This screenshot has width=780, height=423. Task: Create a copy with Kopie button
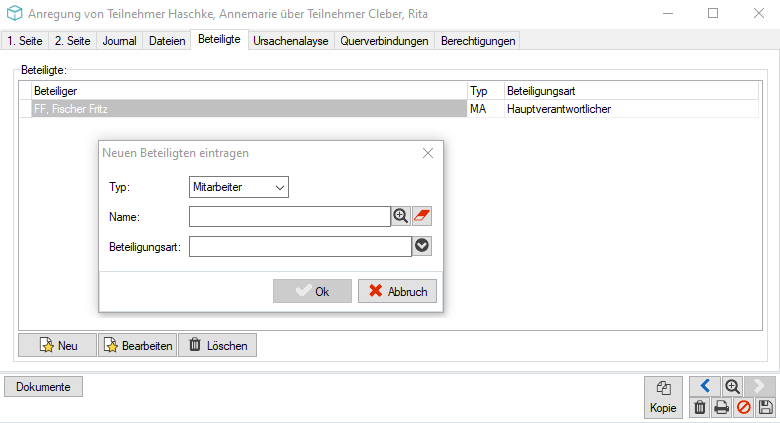(x=663, y=397)
